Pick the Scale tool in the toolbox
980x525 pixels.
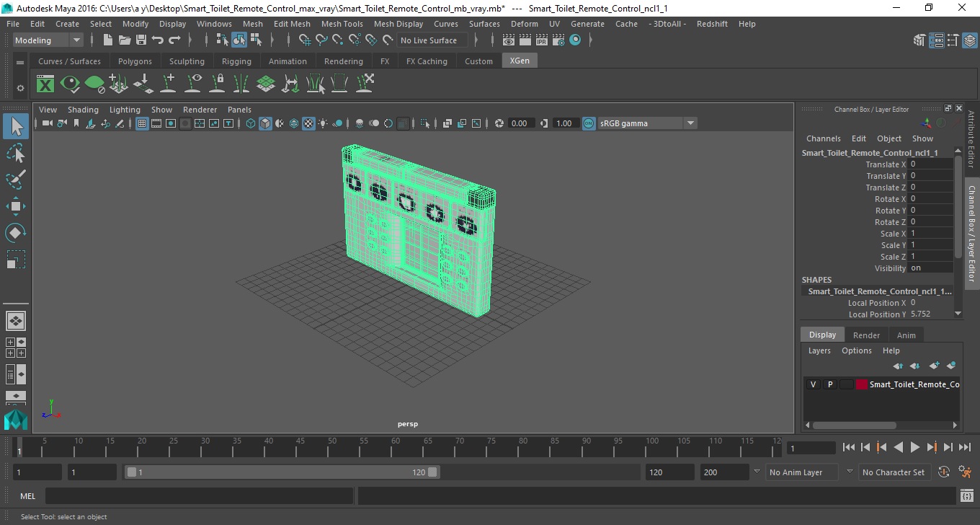tap(16, 260)
